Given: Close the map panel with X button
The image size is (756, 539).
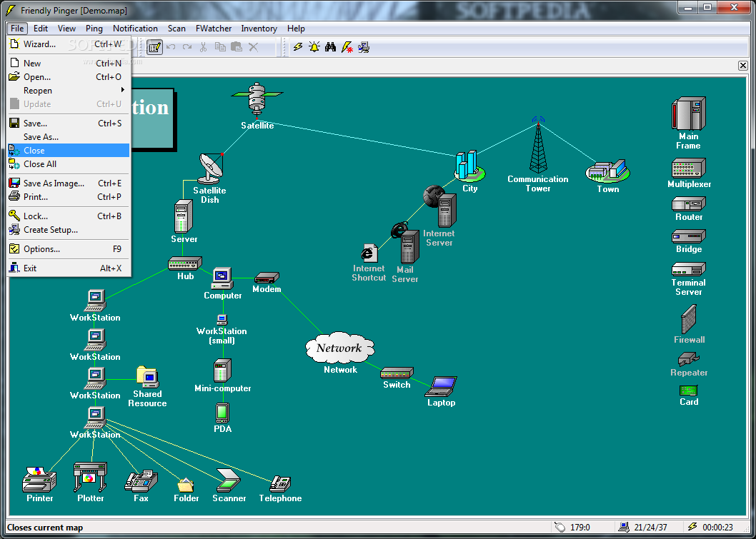Looking at the screenshot, I should (743, 66).
